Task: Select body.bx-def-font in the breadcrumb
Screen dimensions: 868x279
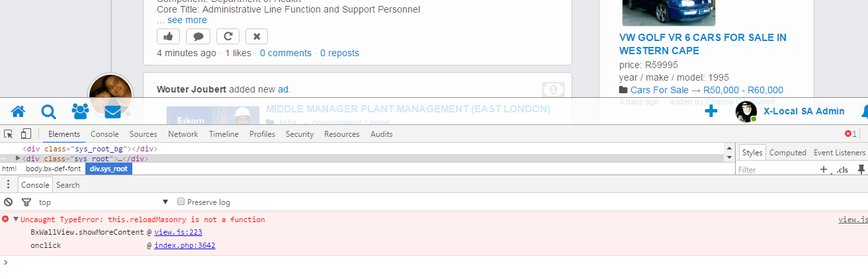Action: [53, 169]
